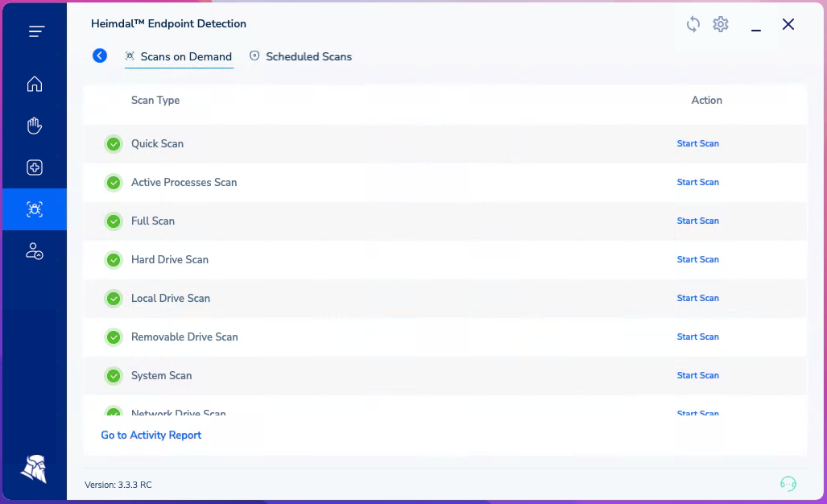Click the Action column header

point(707,100)
